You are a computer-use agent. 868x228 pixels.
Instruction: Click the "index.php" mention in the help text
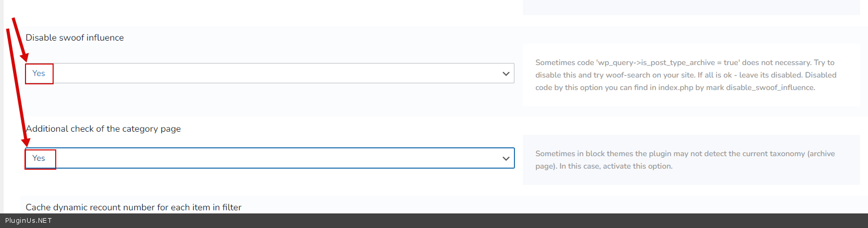[675, 87]
